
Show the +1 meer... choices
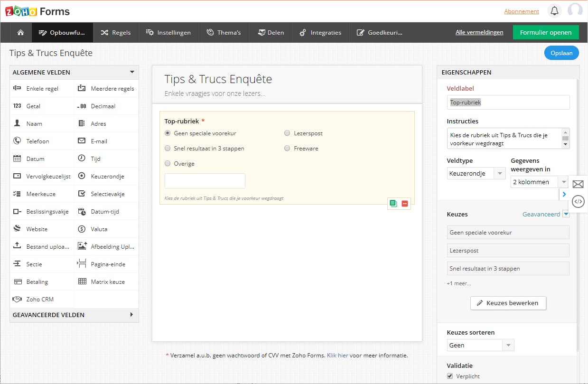[459, 283]
